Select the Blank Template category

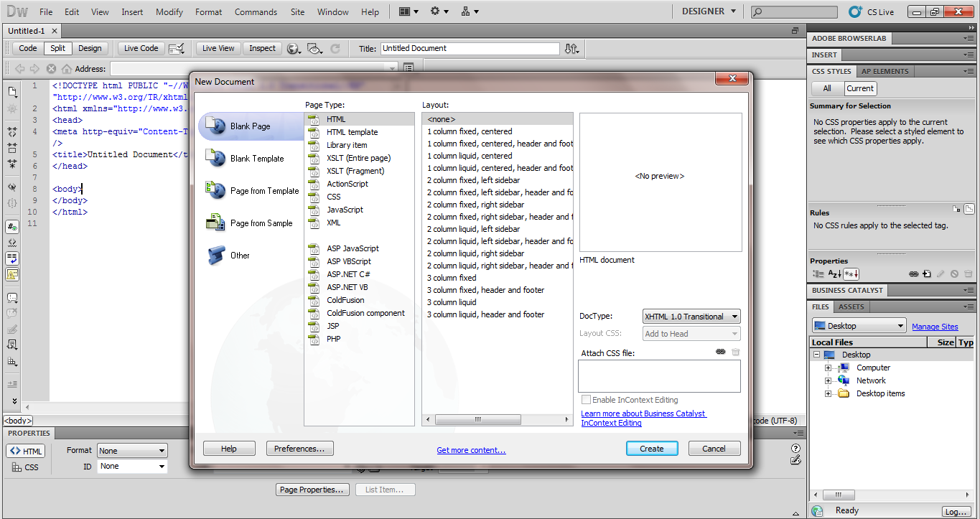point(251,159)
